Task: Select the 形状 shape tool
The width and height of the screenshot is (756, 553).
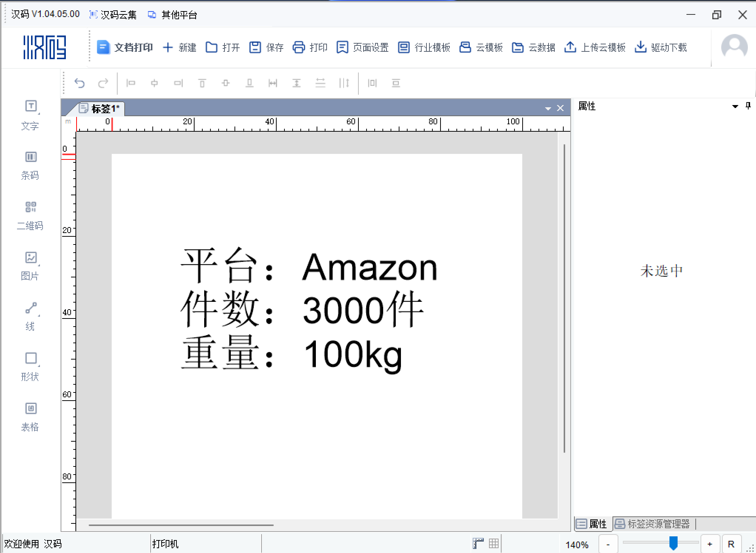Action: coord(31,365)
